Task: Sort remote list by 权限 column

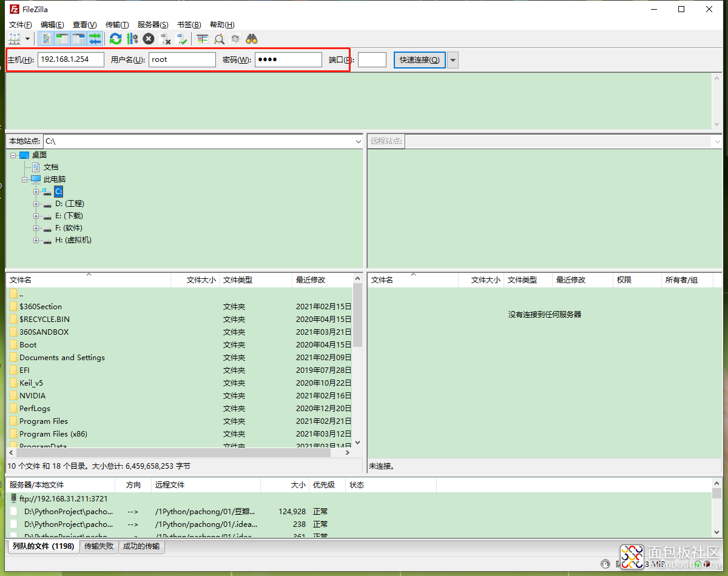Action: click(637, 280)
